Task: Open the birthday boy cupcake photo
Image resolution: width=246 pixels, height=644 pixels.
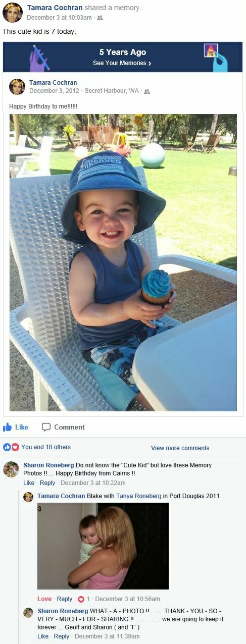Action: point(123,262)
